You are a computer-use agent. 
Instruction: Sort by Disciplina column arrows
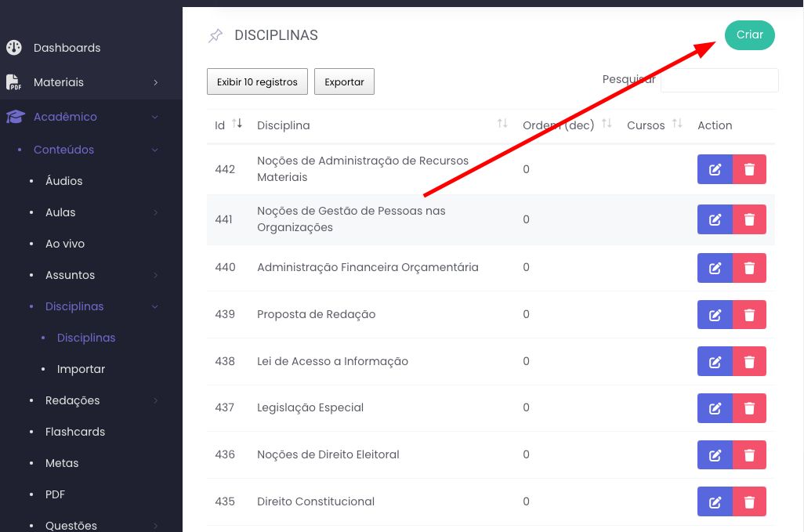[x=502, y=125]
